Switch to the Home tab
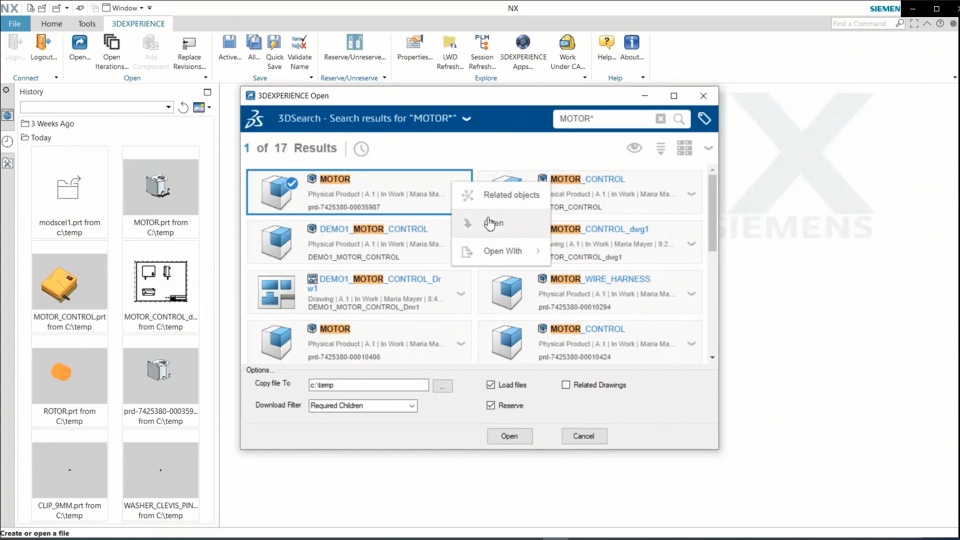Screen dimensions: 960x540 click(x=51, y=24)
